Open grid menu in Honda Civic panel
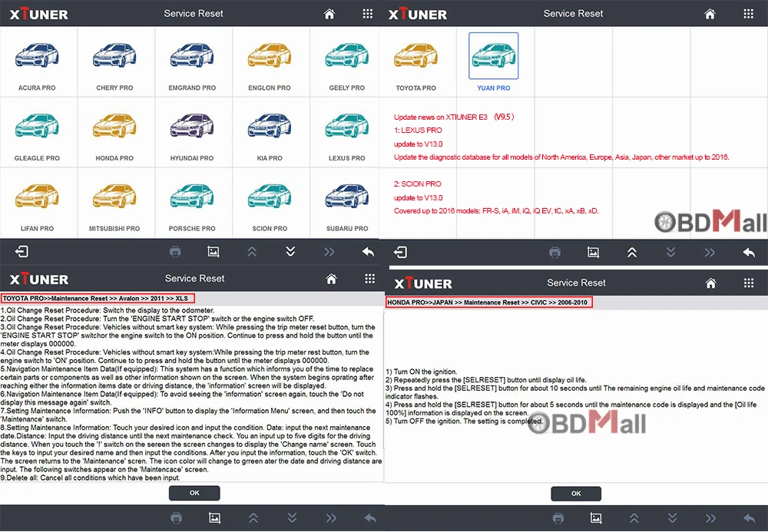This screenshot has height=532, width=768. (748, 283)
